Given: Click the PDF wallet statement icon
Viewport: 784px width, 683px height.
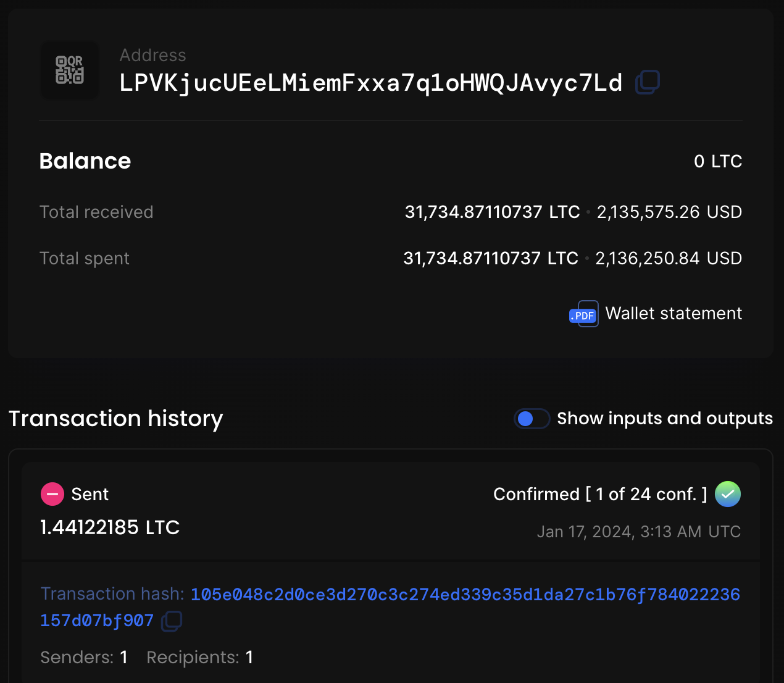Looking at the screenshot, I should coord(584,314).
